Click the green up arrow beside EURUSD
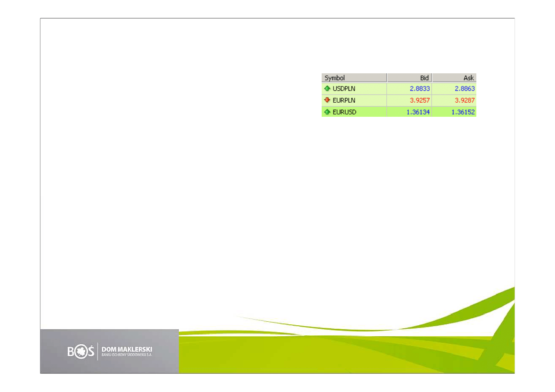 point(327,112)
